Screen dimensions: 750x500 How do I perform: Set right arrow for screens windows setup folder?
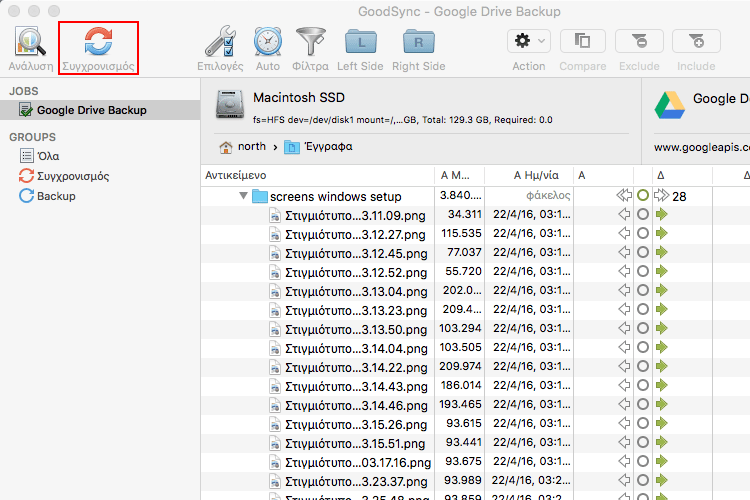click(662, 195)
